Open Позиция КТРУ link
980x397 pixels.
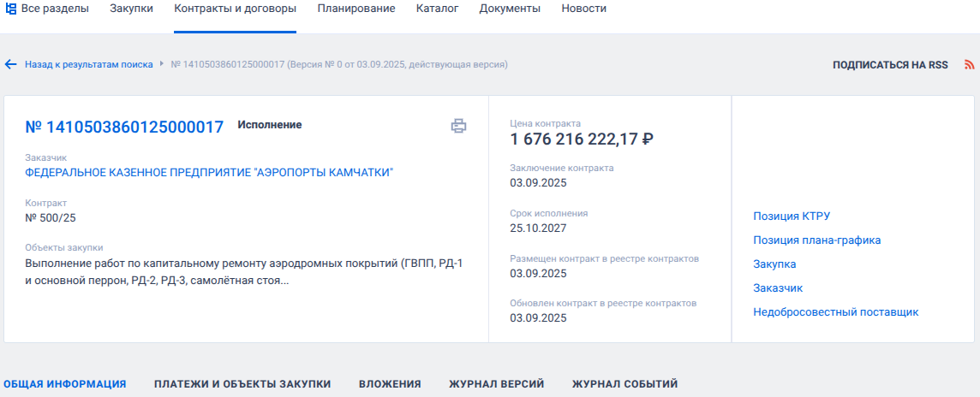click(x=792, y=216)
